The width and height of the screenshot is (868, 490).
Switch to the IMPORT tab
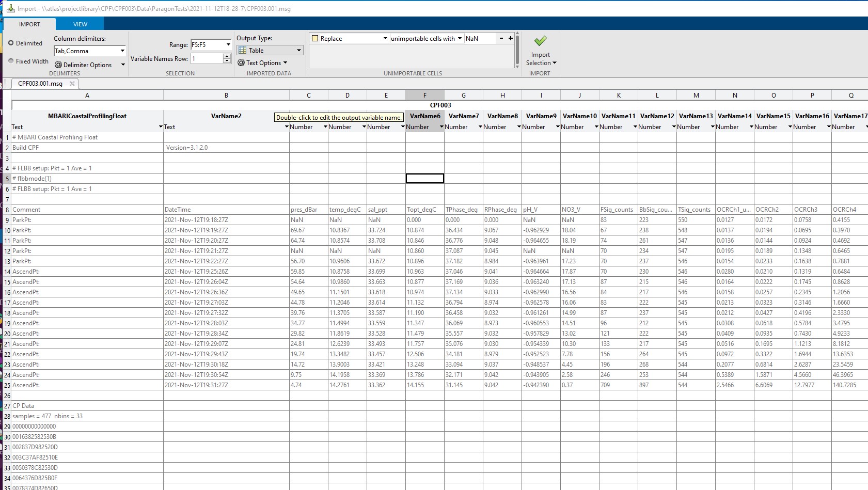point(29,24)
